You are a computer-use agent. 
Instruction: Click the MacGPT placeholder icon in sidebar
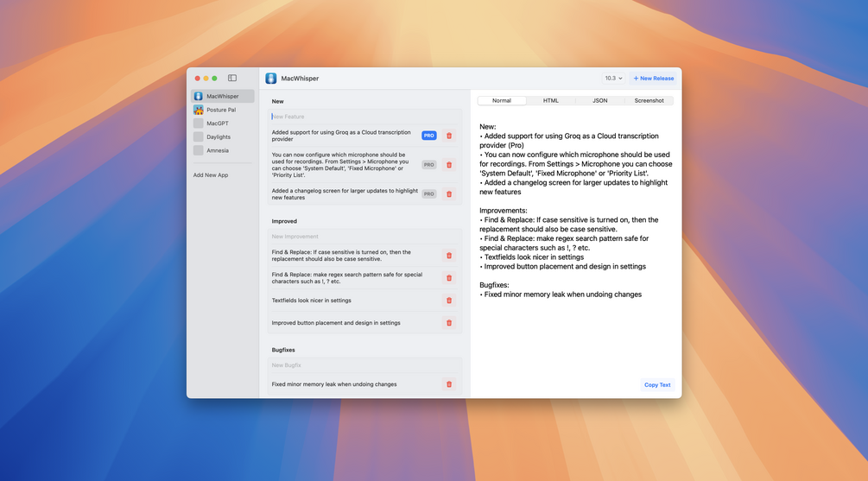tap(198, 123)
